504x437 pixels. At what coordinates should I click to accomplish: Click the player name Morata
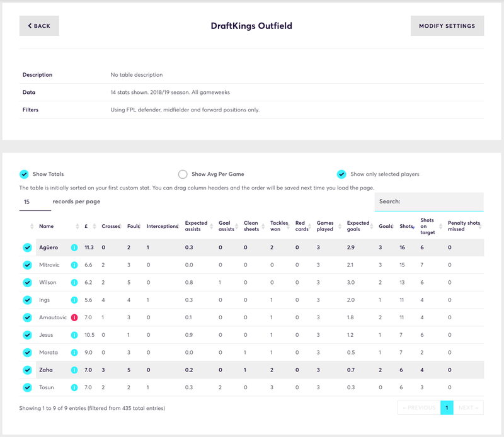49,353
